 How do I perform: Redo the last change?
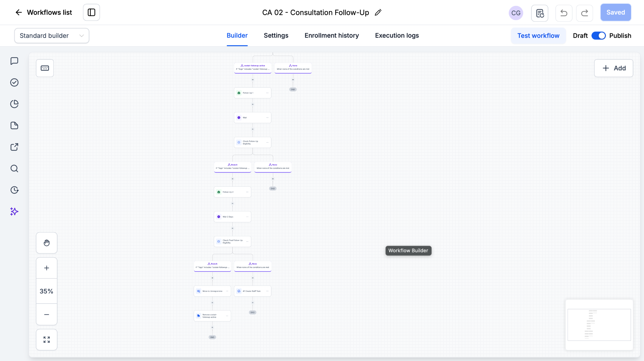[x=585, y=13]
